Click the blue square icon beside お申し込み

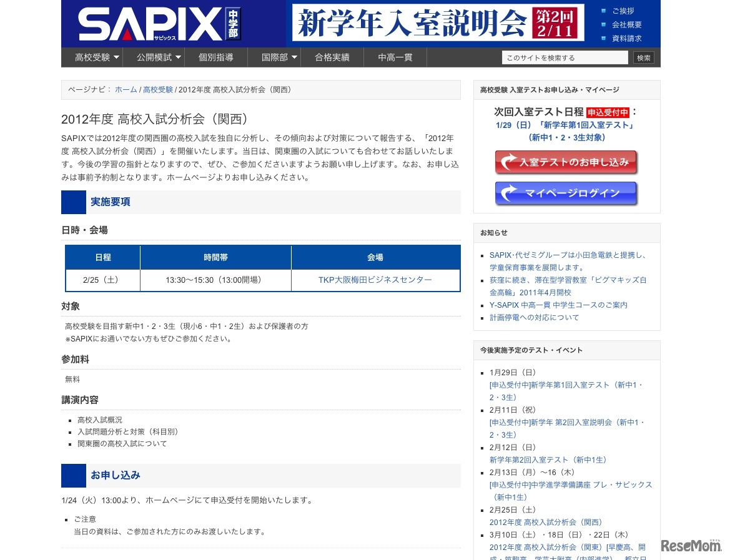point(73,476)
